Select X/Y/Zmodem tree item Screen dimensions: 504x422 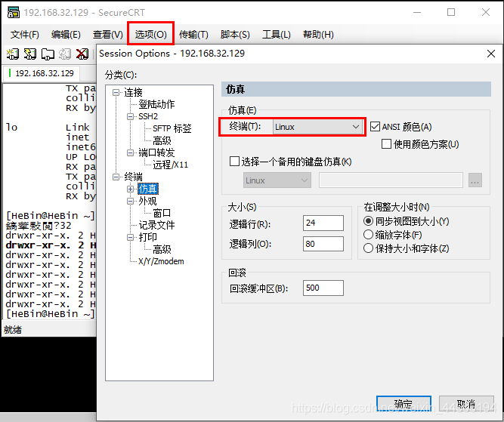(161, 261)
